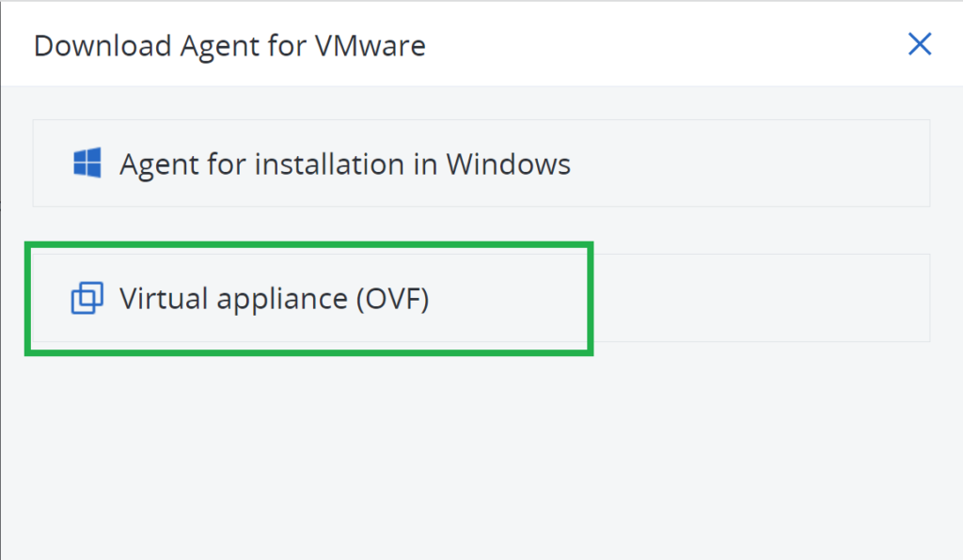Click the Windows agent option row
Screen dimensions: 963x560
(x=481, y=163)
